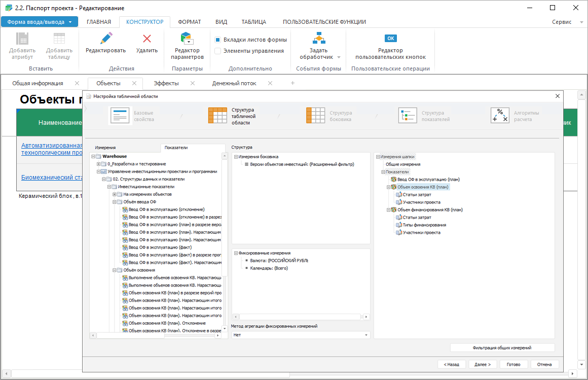Viewport: 588px width, 380px height.
Task: Close the Настройка табличной области dialog
Action: (557, 96)
